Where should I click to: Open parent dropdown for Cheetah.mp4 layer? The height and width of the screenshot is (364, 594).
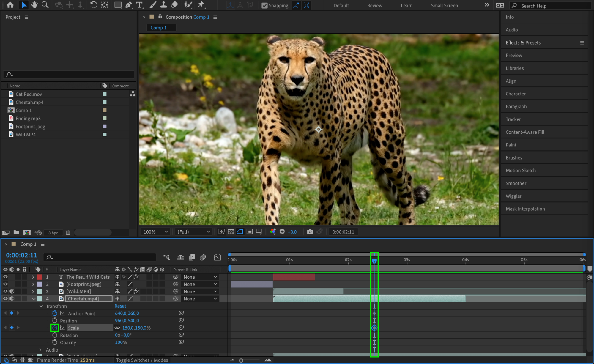point(200,299)
